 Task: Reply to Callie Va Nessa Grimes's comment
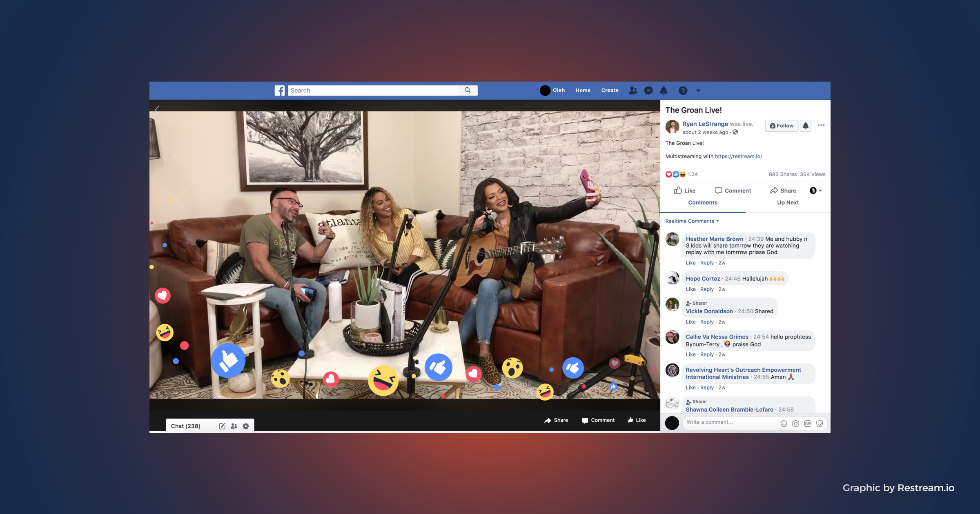coord(707,354)
